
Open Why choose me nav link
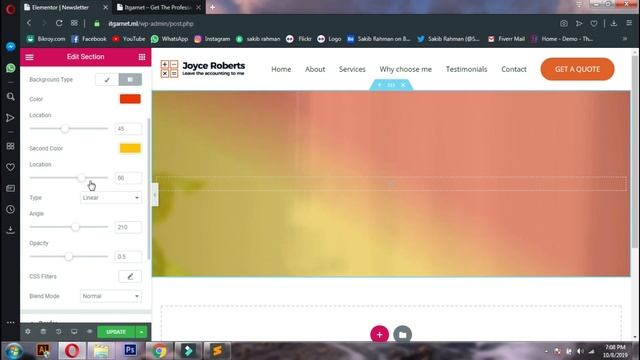pos(405,69)
